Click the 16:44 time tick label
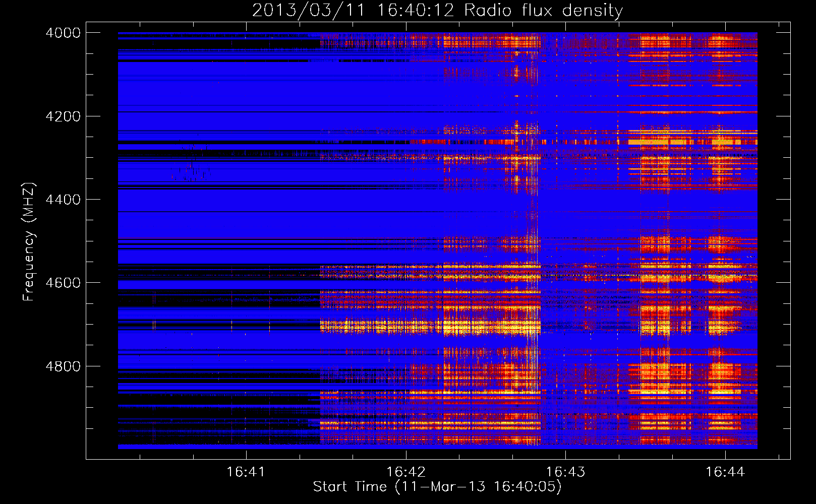816x504 pixels. point(725,472)
